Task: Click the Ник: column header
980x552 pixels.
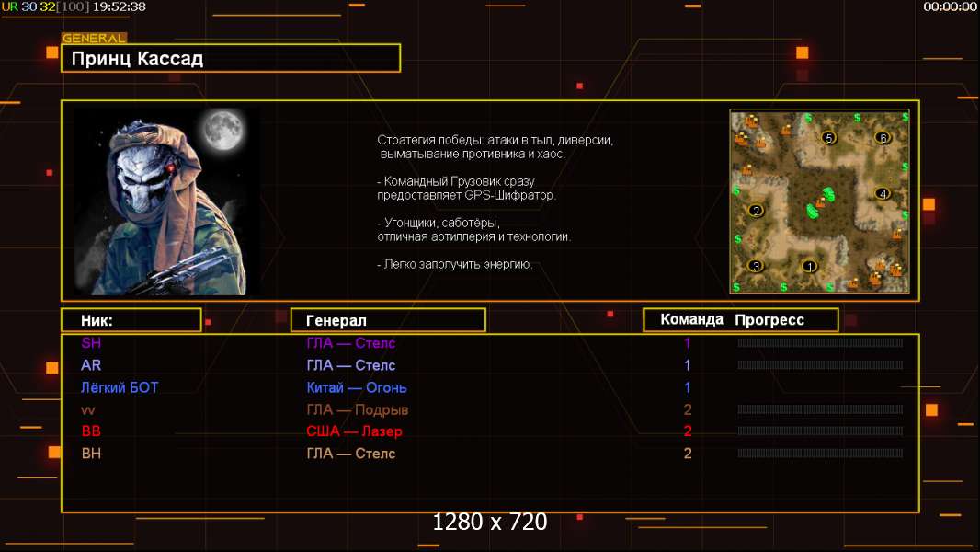Action: 131,320
